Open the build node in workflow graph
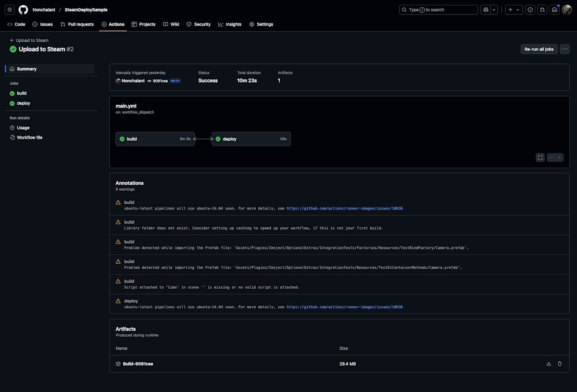The image size is (577, 392). pos(155,139)
